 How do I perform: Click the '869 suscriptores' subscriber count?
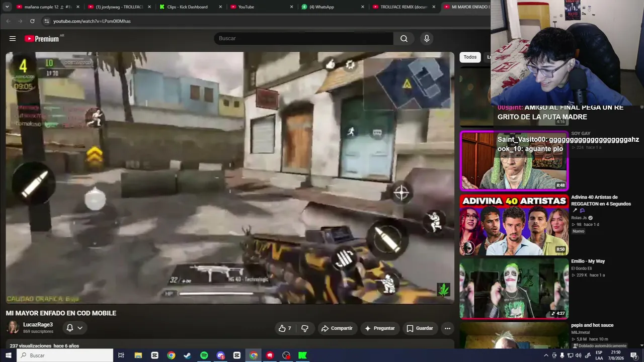[x=38, y=332]
